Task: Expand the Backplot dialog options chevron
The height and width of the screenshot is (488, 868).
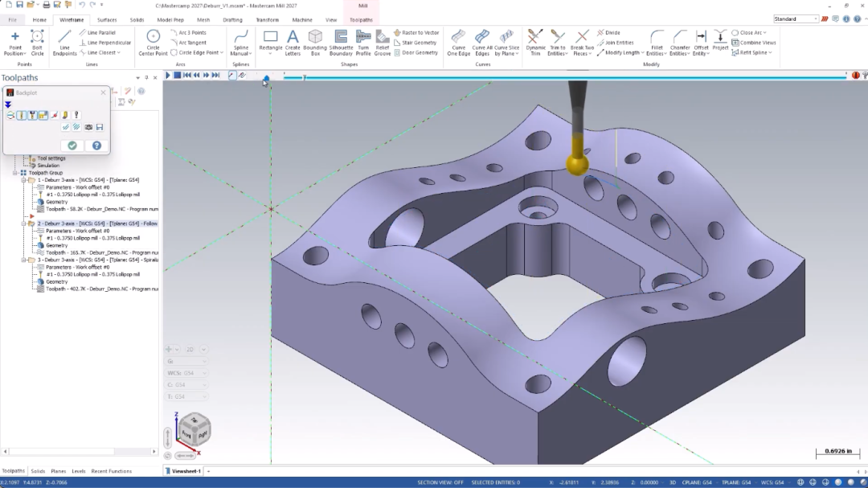Action: click(8, 105)
